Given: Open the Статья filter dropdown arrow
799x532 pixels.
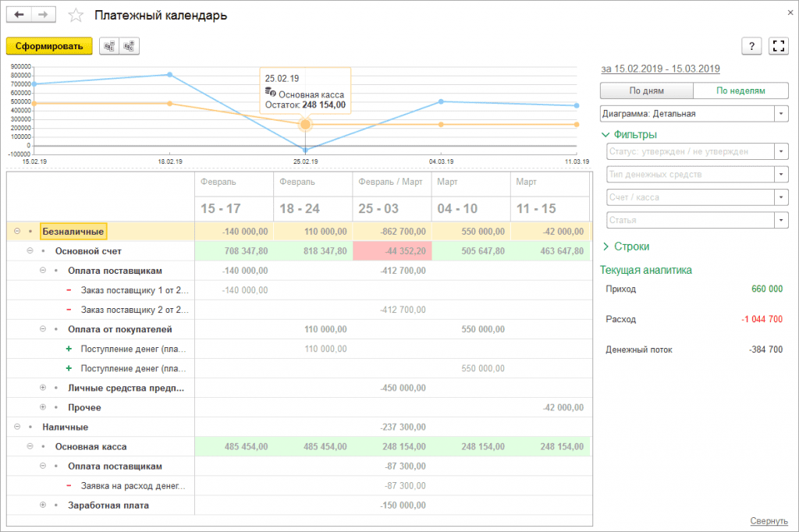Looking at the screenshot, I should (781, 220).
